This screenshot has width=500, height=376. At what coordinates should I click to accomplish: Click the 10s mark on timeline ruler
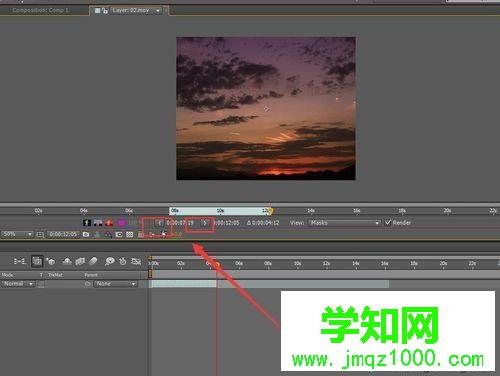click(298, 264)
